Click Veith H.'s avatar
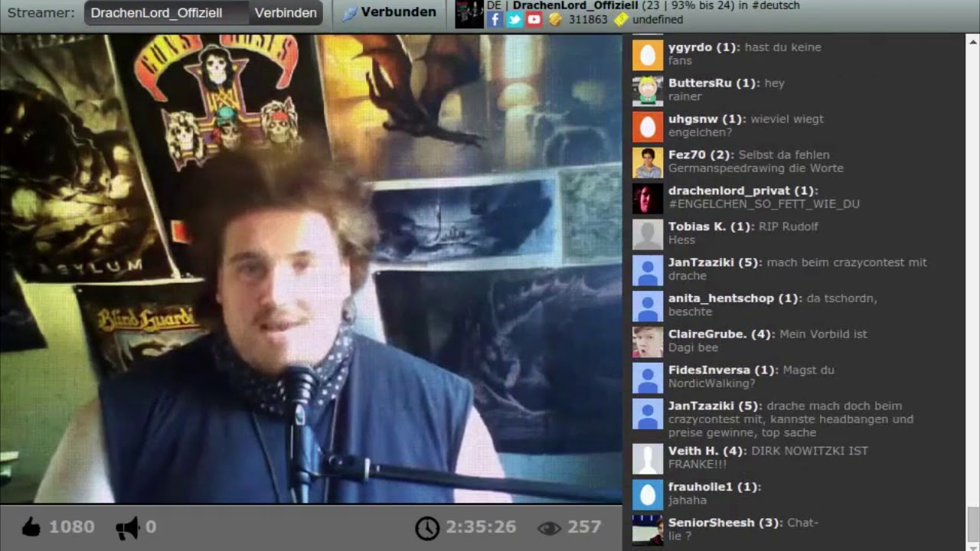Viewport: 980px width, 551px height. pyautogui.click(x=648, y=459)
